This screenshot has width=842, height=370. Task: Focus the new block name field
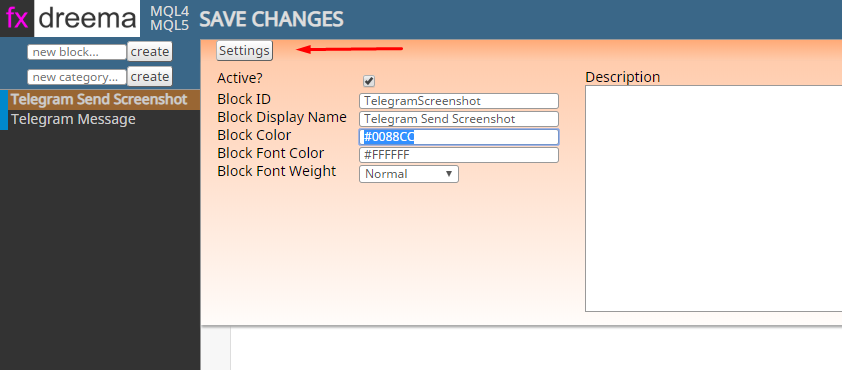click(77, 52)
